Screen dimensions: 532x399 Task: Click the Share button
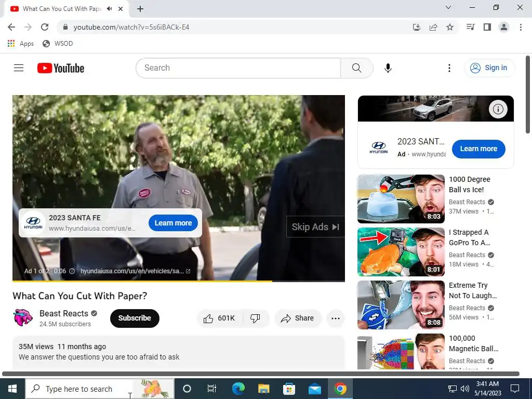[298, 318]
